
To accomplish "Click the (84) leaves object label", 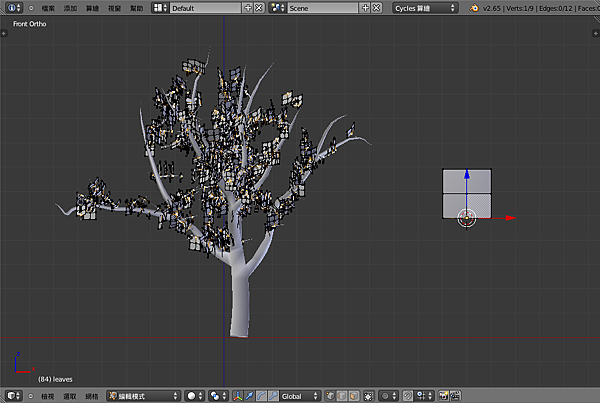I will [55, 379].
